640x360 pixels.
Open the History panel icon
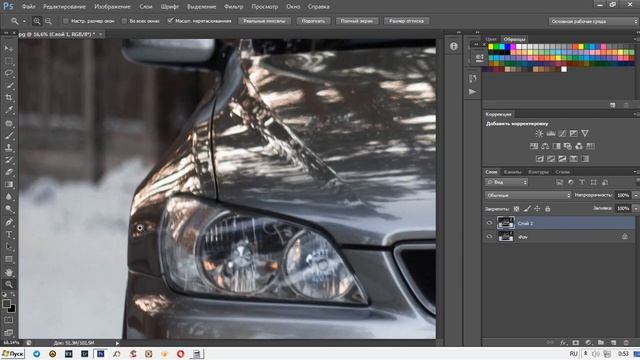pyautogui.click(x=473, y=78)
